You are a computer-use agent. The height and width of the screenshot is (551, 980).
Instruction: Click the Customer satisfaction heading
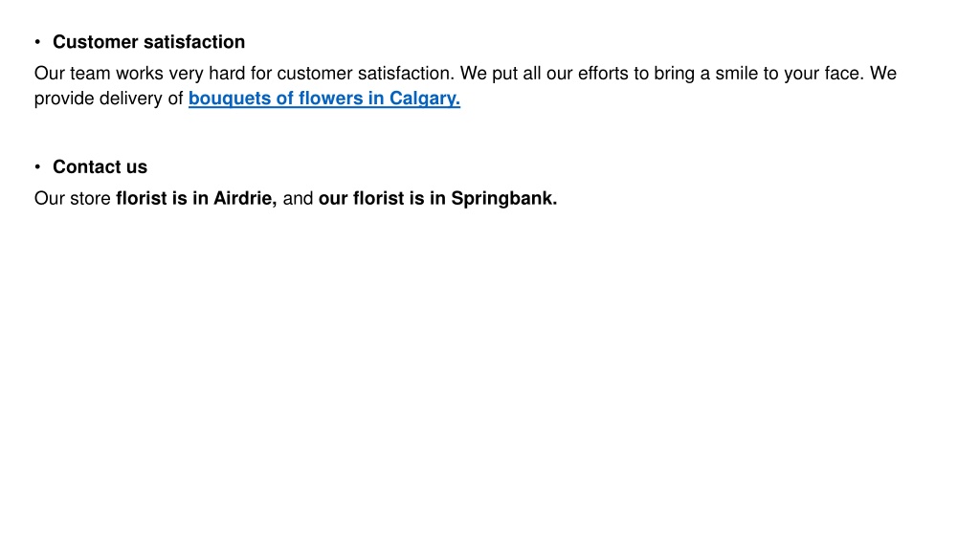[148, 42]
